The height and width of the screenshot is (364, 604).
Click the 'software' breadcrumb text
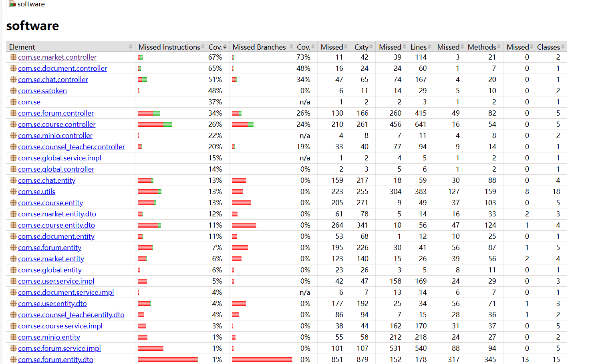[31, 4]
